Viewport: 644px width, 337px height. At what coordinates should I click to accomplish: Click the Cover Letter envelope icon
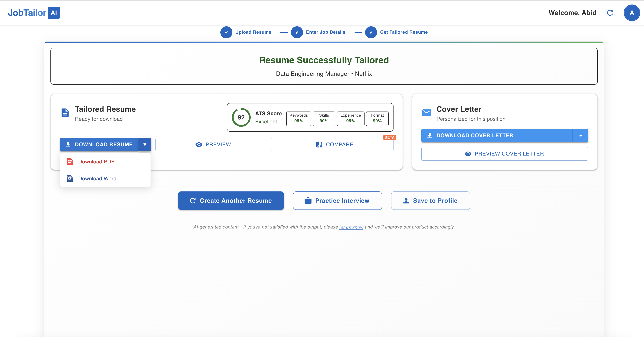426,113
